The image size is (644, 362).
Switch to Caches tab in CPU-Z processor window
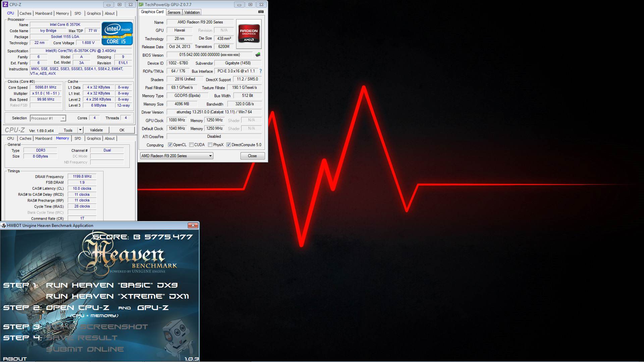click(x=25, y=13)
